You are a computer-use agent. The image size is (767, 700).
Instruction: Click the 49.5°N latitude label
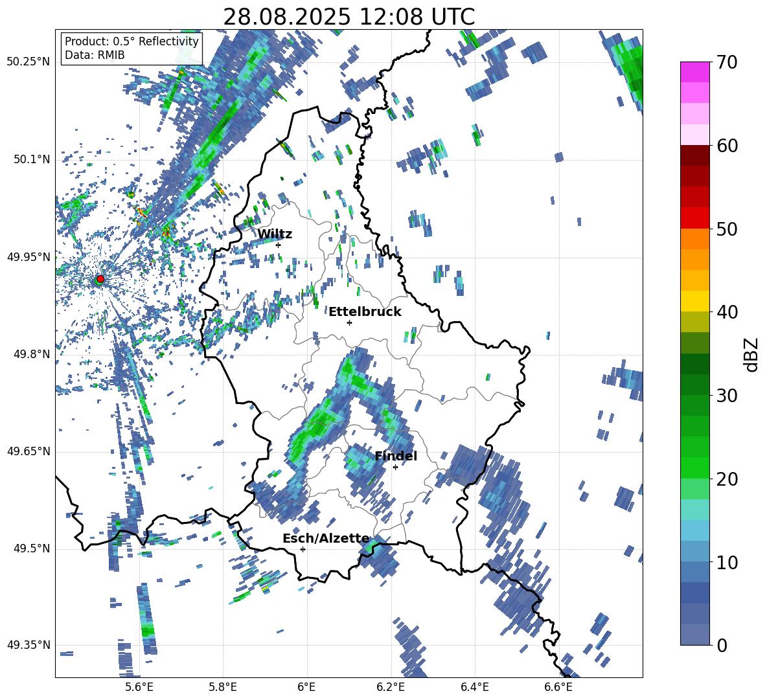(x=31, y=548)
